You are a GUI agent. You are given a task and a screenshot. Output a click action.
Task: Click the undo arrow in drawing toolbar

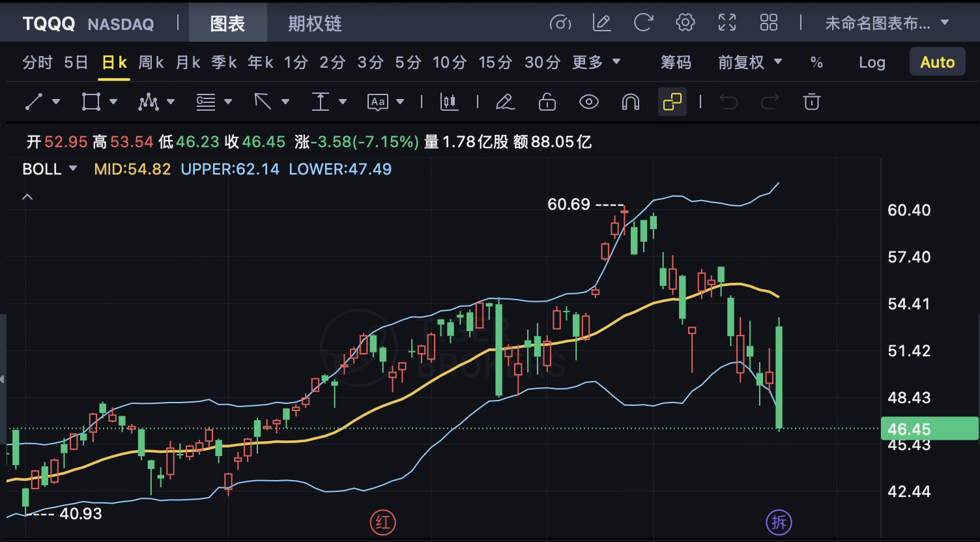[x=728, y=102]
